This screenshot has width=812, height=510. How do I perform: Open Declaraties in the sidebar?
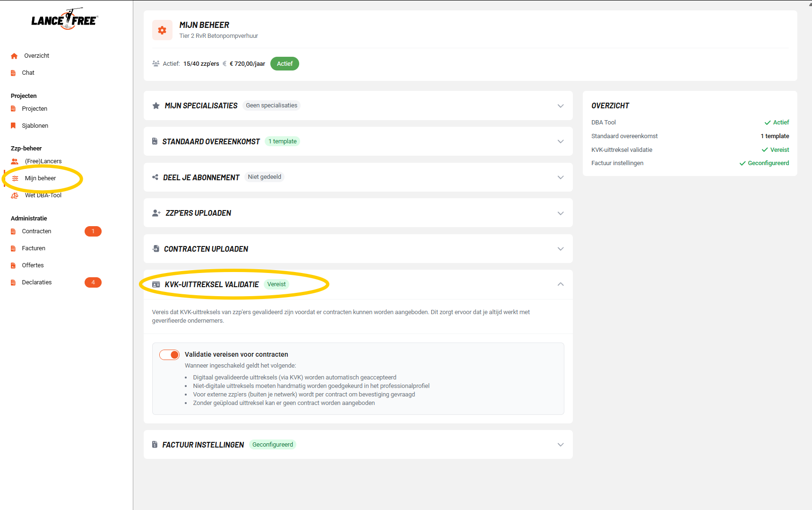click(37, 282)
